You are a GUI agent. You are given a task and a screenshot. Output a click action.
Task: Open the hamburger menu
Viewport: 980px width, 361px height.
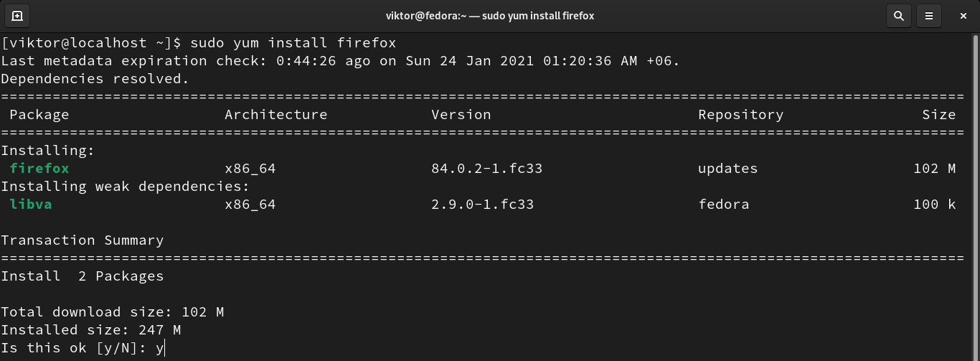[x=929, y=15]
